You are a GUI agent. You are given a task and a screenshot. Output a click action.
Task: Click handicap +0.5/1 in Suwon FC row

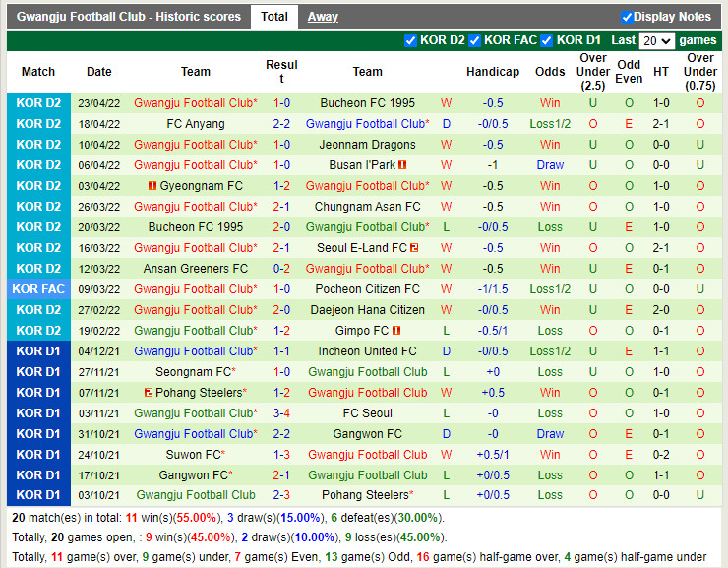tap(493, 454)
